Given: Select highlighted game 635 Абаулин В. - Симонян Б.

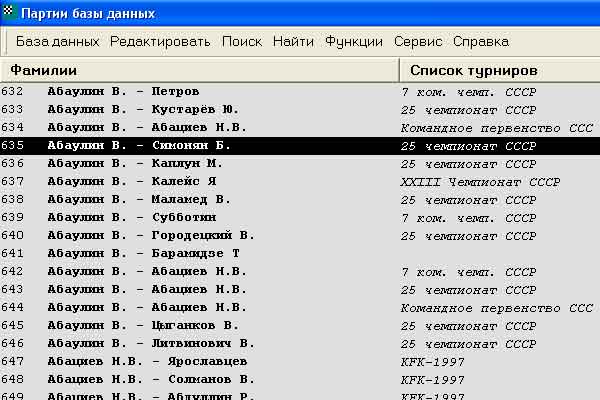Looking at the screenshot, I should pos(300,145).
